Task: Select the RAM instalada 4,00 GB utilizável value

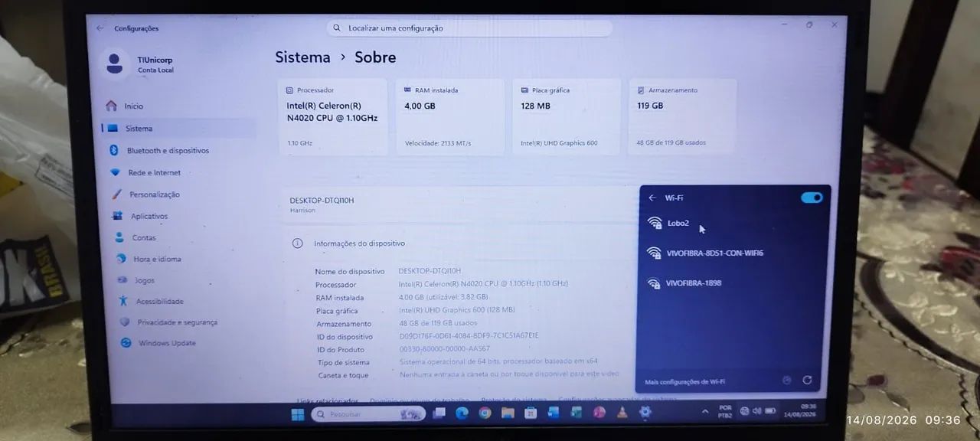Action: (x=443, y=297)
